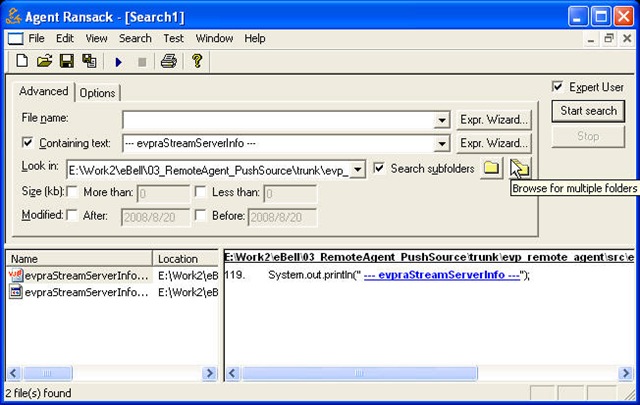The height and width of the screenshot is (405, 640).
Task: Click the Before date field
Action: [x=282, y=217]
